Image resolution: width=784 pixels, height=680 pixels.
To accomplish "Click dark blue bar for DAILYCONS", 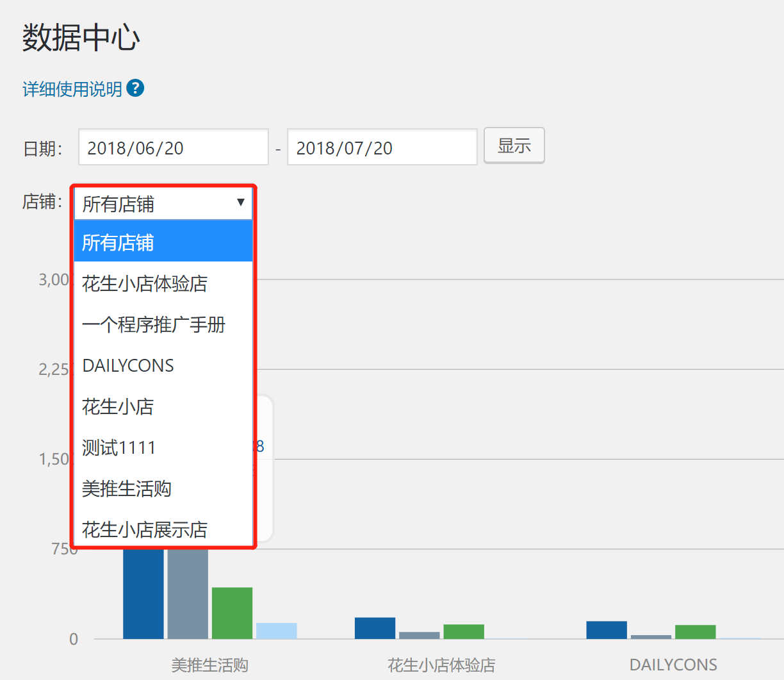I will coord(607,630).
